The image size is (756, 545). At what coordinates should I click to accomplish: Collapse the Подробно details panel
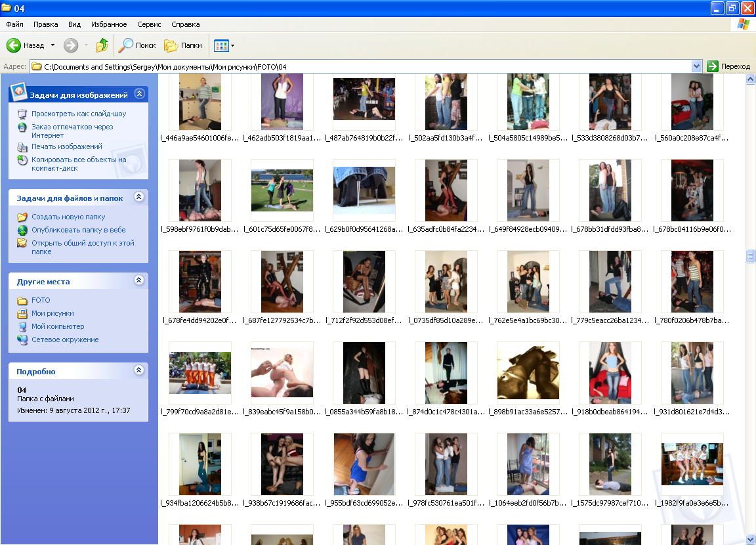tap(139, 370)
